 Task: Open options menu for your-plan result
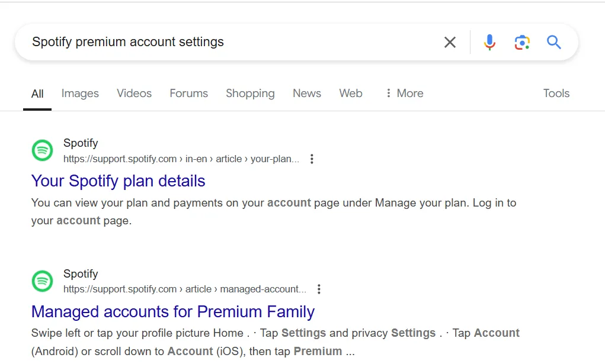[x=312, y=159]
